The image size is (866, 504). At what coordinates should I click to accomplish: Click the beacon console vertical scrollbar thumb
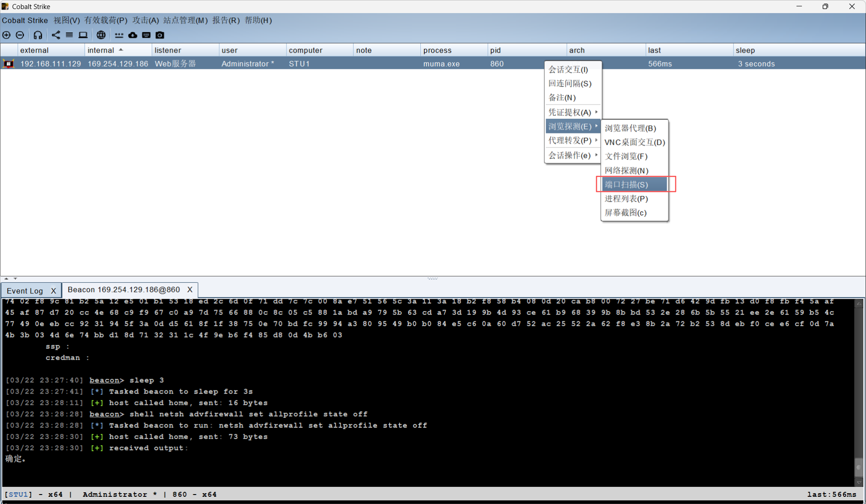tap(859, 467)
